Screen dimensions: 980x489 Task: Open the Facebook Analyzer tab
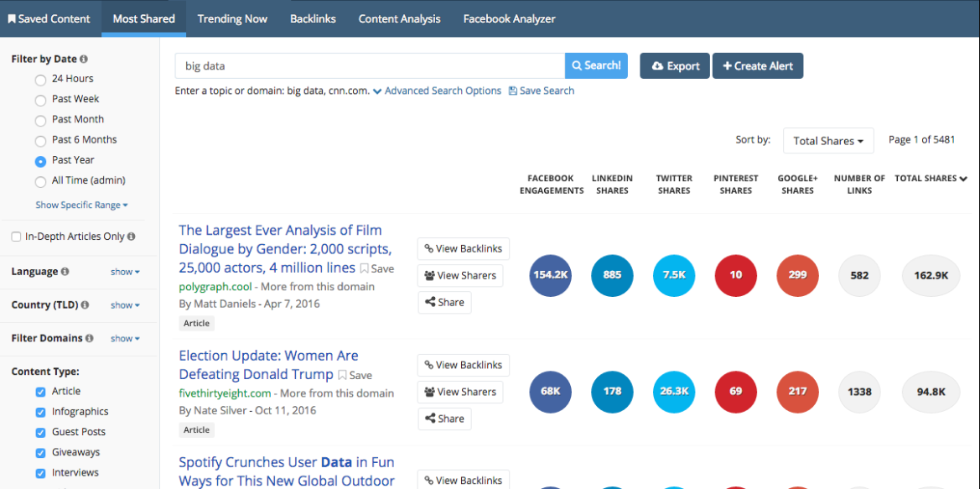pos(509,18)
